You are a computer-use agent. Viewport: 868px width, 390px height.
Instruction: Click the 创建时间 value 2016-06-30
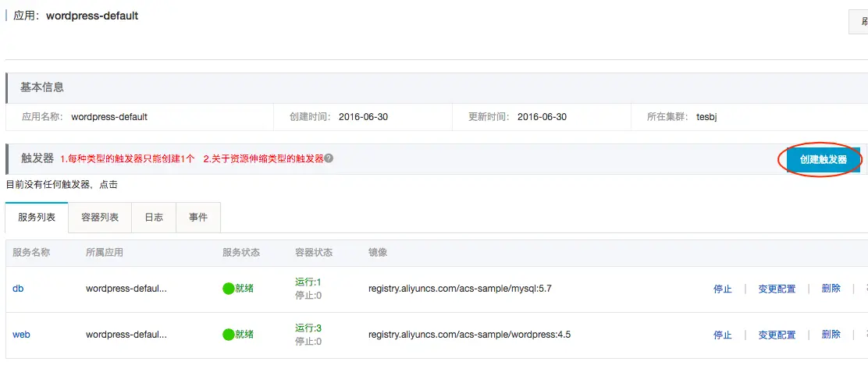coord(363,117)
